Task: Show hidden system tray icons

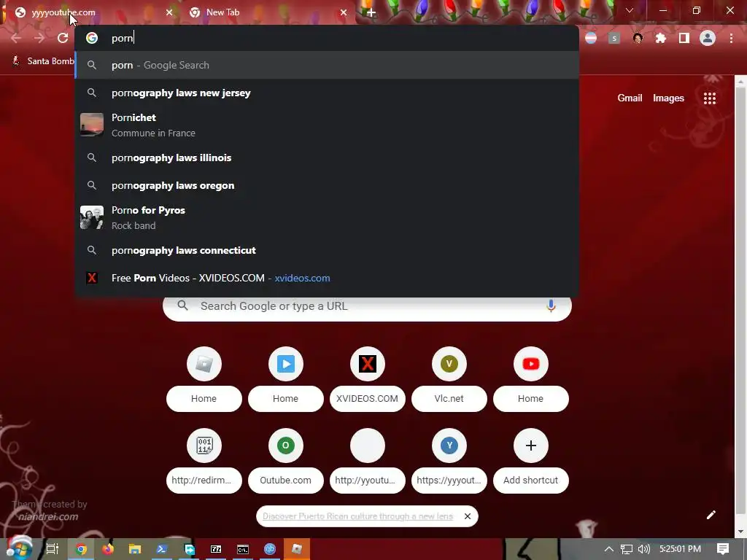Action: 609,549
